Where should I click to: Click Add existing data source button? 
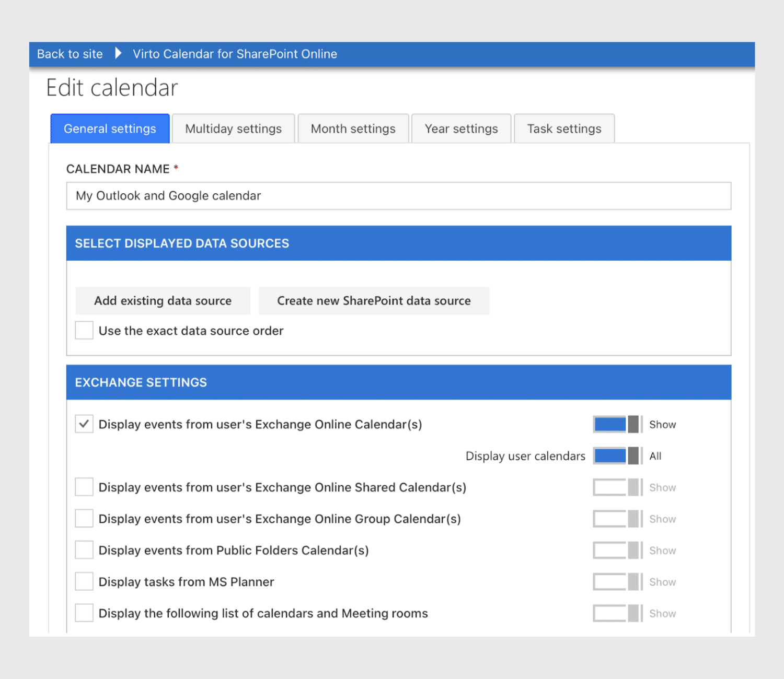coord(163,301)
